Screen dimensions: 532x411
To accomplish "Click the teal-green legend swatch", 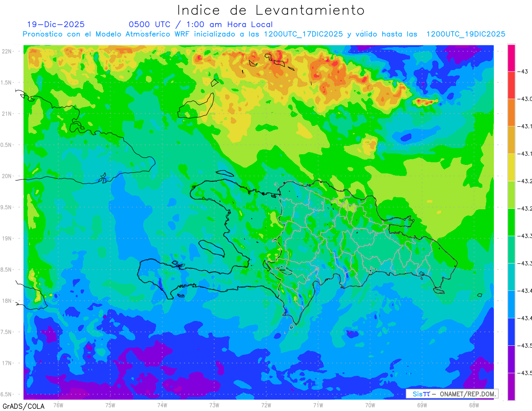I will click(x=511, y=249).
